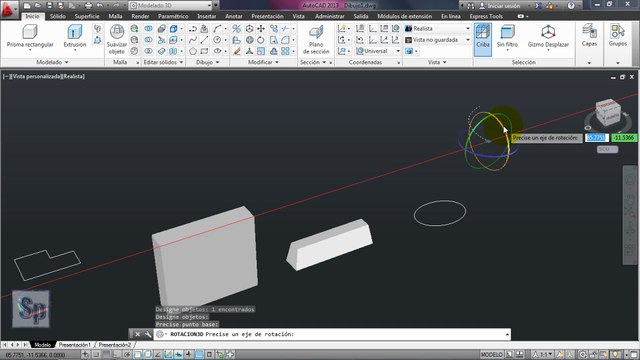
Task: Open the Universal UCS dropdown
Action: click(x=378, y=51)
